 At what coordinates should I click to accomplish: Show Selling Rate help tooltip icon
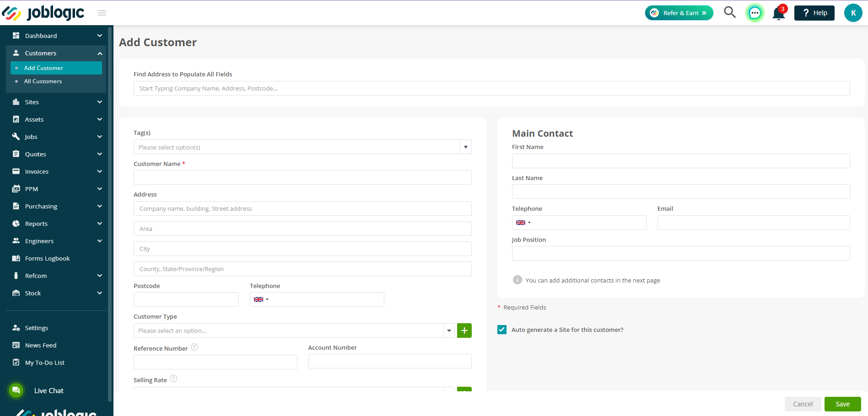[x=173, y=379]
